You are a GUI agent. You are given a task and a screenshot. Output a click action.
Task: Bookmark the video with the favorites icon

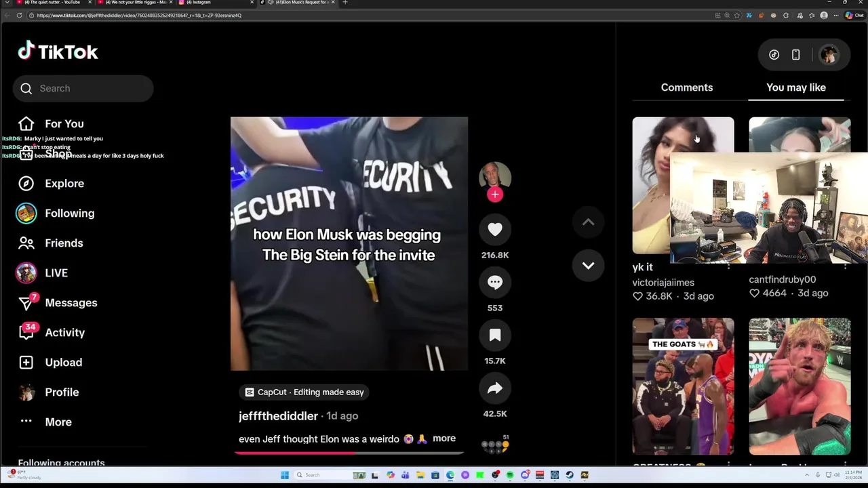[495, 335]
